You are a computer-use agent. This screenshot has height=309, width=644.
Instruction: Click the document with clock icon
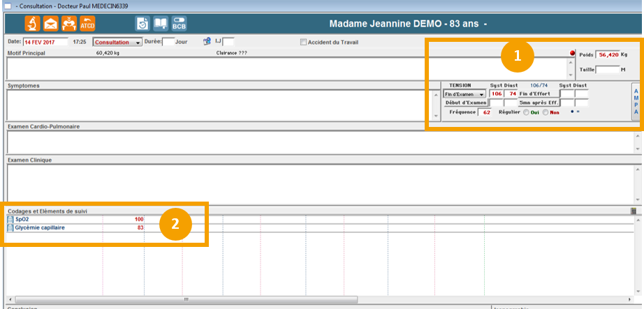[x=142, y=24]
